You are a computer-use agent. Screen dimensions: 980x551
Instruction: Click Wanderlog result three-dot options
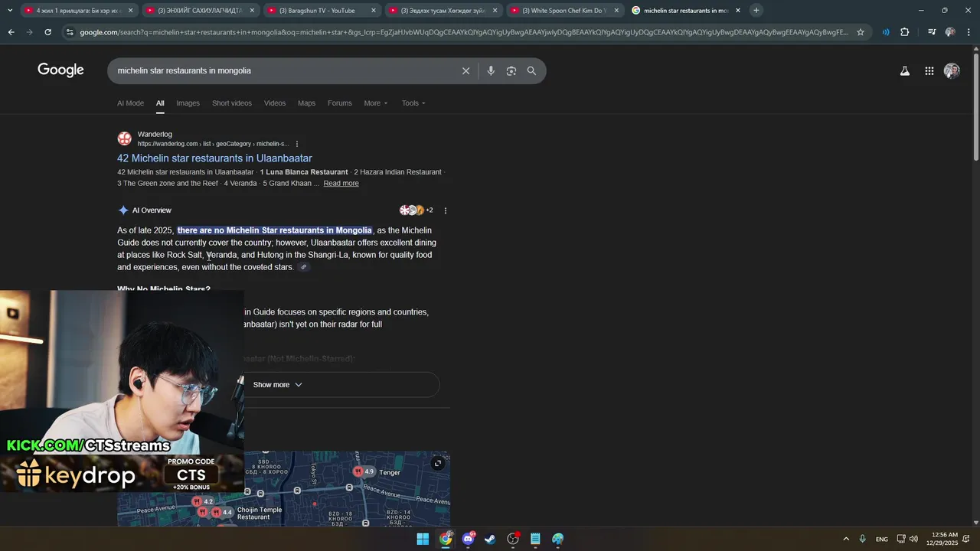coord(297,144)
